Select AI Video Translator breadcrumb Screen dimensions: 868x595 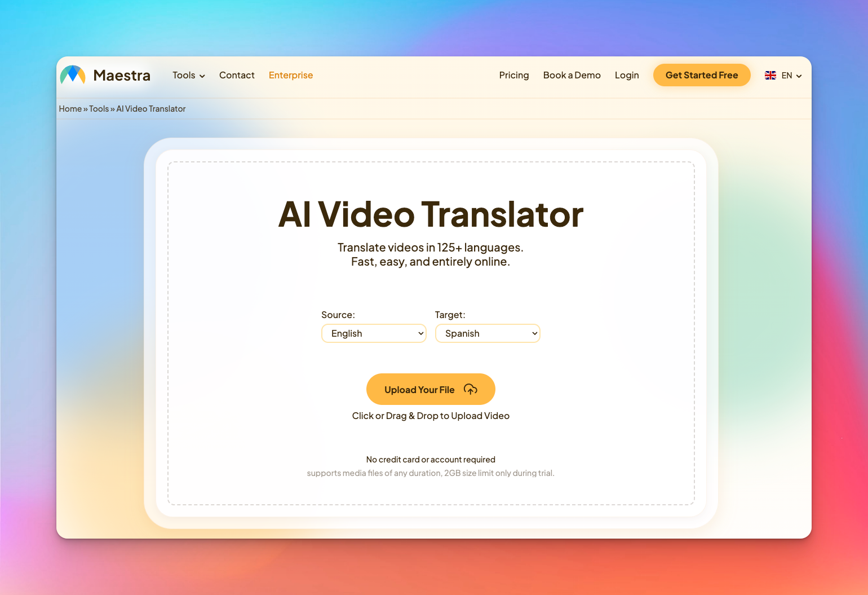click(150, 109)
